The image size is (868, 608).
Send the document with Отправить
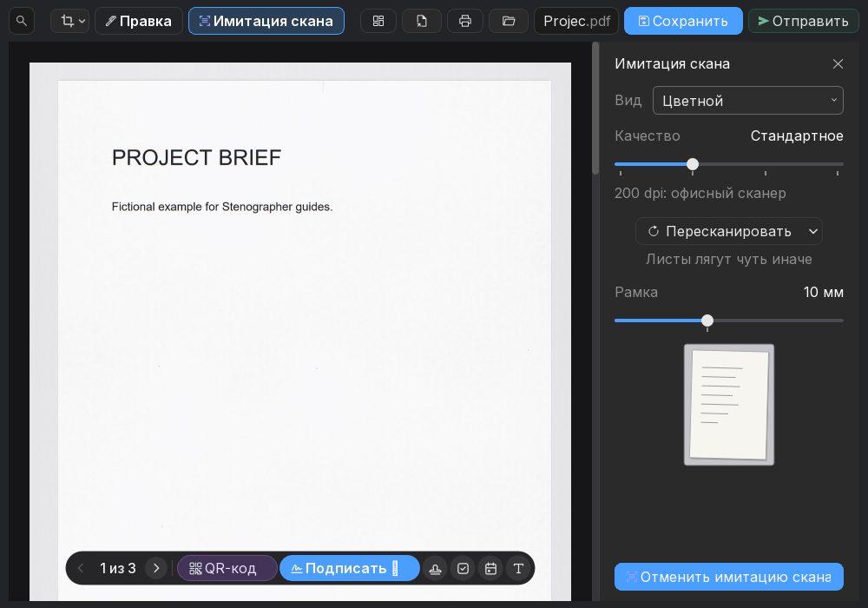803,21
